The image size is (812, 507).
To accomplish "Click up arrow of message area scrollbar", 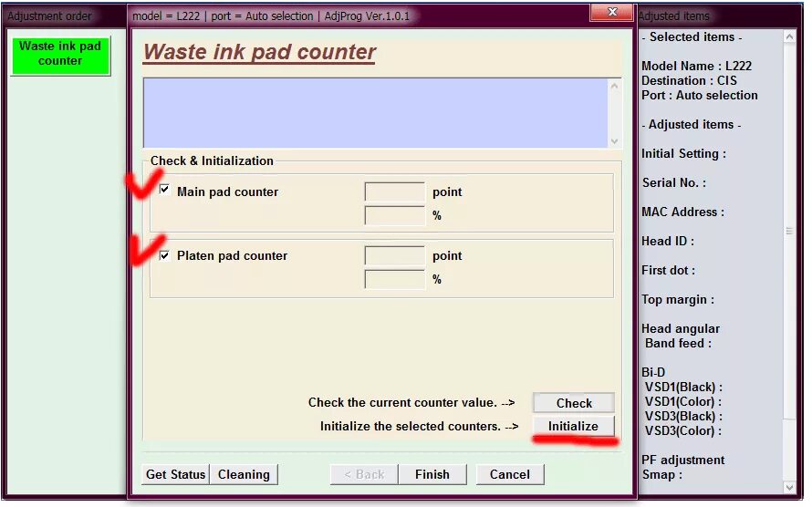I will click(x=614, y=86).
